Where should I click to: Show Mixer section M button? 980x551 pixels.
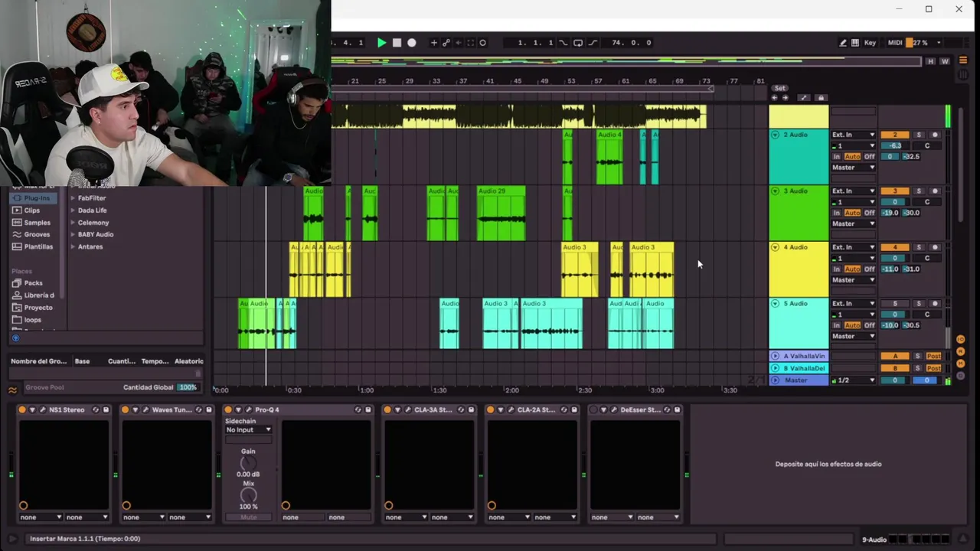(961, 364)
